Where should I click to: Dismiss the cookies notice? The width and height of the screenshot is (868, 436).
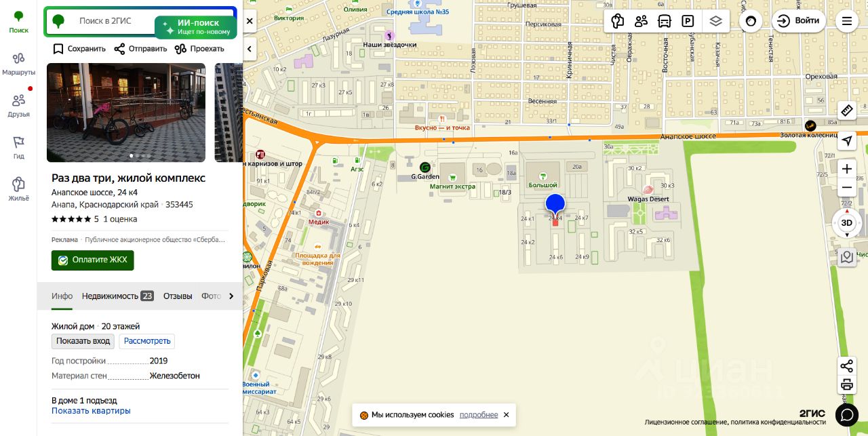506,415
